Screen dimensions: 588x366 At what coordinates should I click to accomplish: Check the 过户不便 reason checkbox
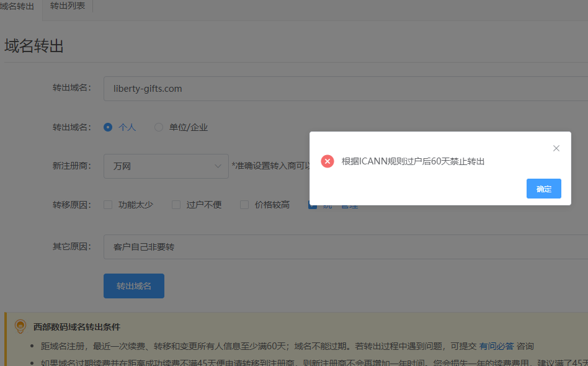click(x=176, y=205)
